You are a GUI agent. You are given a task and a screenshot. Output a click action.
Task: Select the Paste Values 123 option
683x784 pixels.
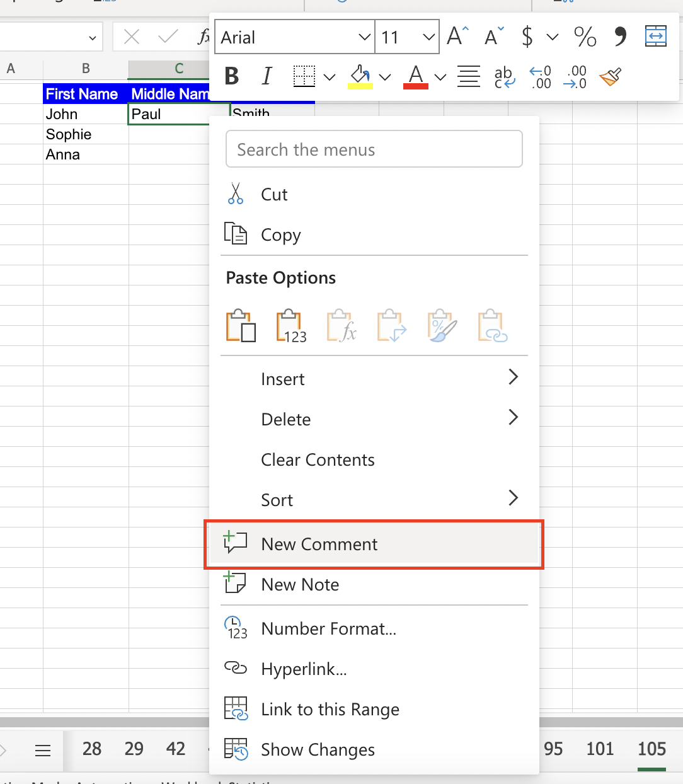tap(290, 325)
